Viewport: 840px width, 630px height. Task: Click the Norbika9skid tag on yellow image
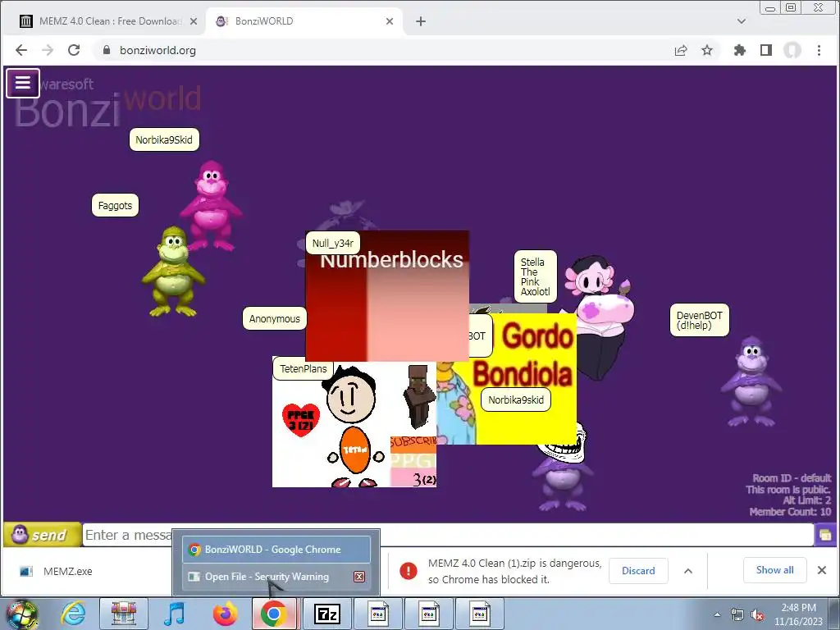click(516, 399)
